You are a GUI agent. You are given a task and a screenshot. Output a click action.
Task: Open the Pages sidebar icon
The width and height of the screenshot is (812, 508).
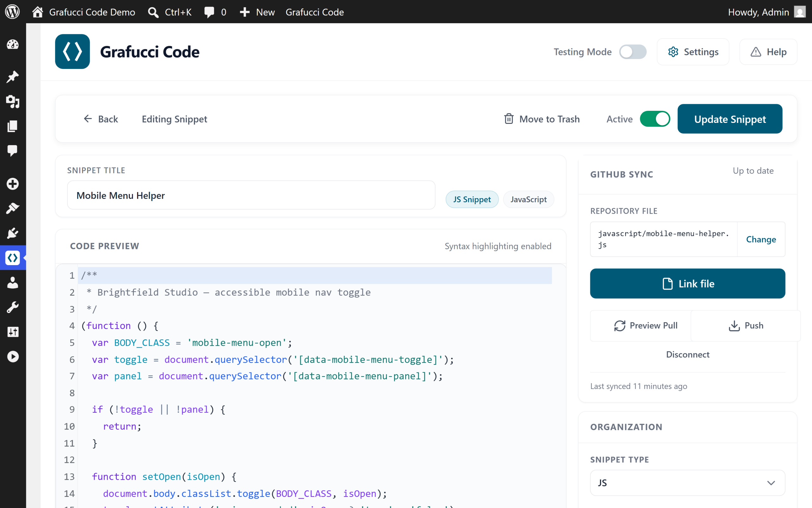13,126
